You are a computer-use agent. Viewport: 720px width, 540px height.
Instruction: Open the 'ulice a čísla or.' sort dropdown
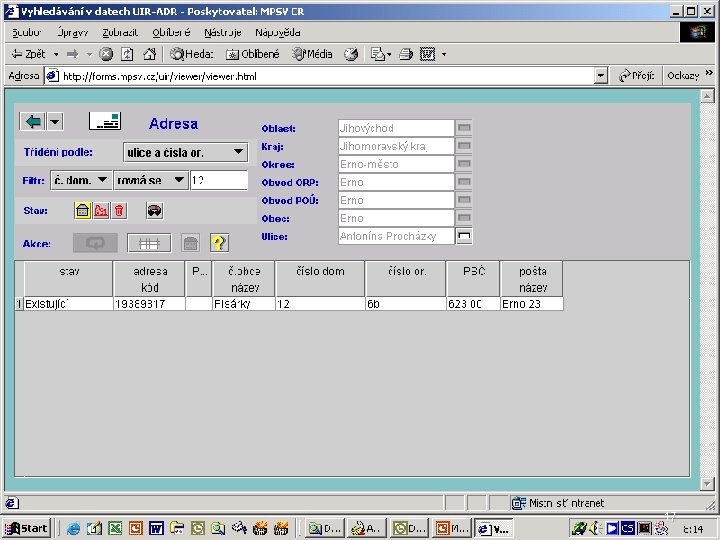coord(185,152)
